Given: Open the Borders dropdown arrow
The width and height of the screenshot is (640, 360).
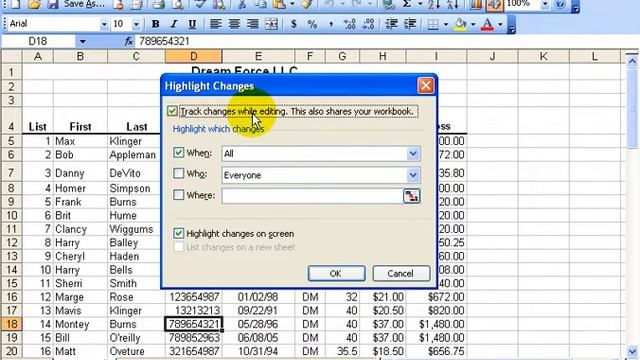Looking at the screenshot, I should (x=446, y=24).
